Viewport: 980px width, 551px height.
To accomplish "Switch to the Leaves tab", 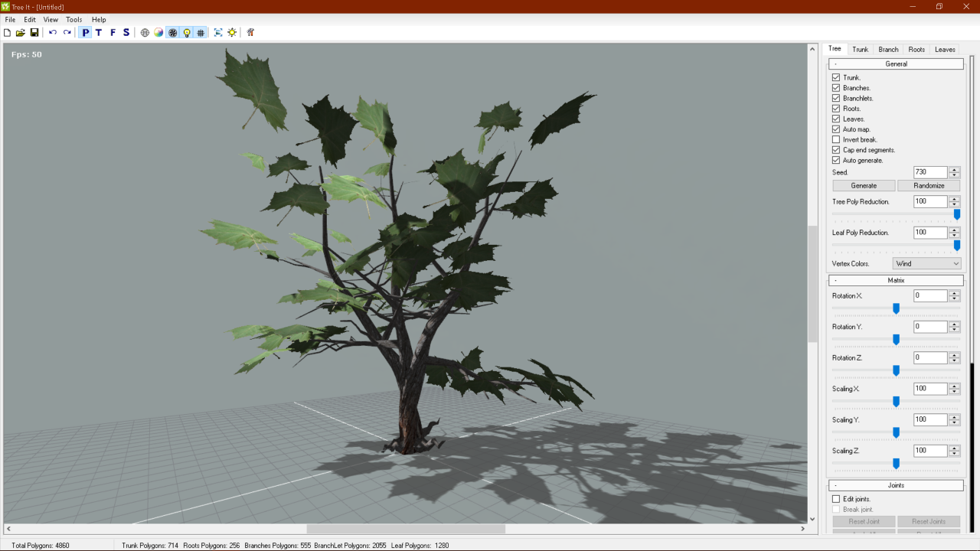I will point(945,50).
